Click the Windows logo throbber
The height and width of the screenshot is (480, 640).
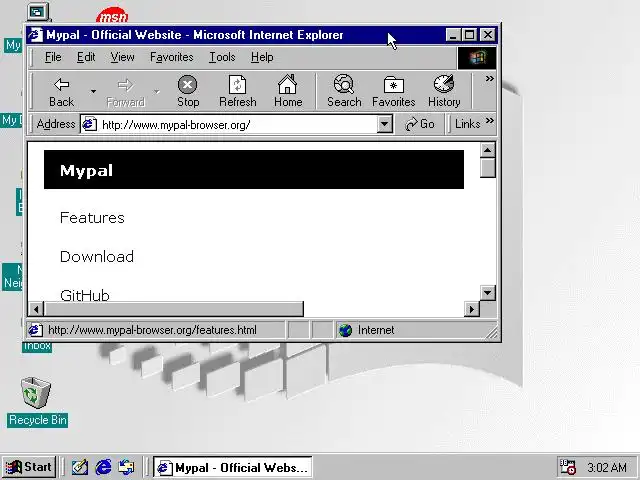477,58
